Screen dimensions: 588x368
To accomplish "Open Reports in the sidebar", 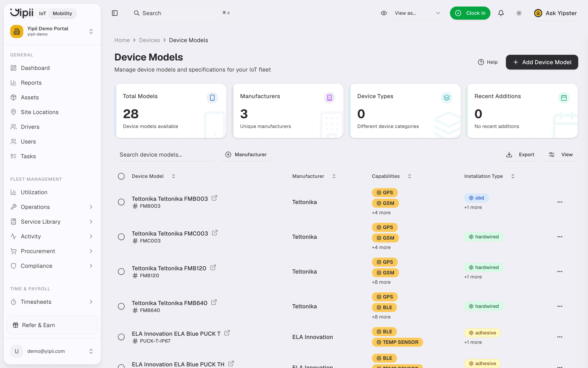I will click(52, 83).
